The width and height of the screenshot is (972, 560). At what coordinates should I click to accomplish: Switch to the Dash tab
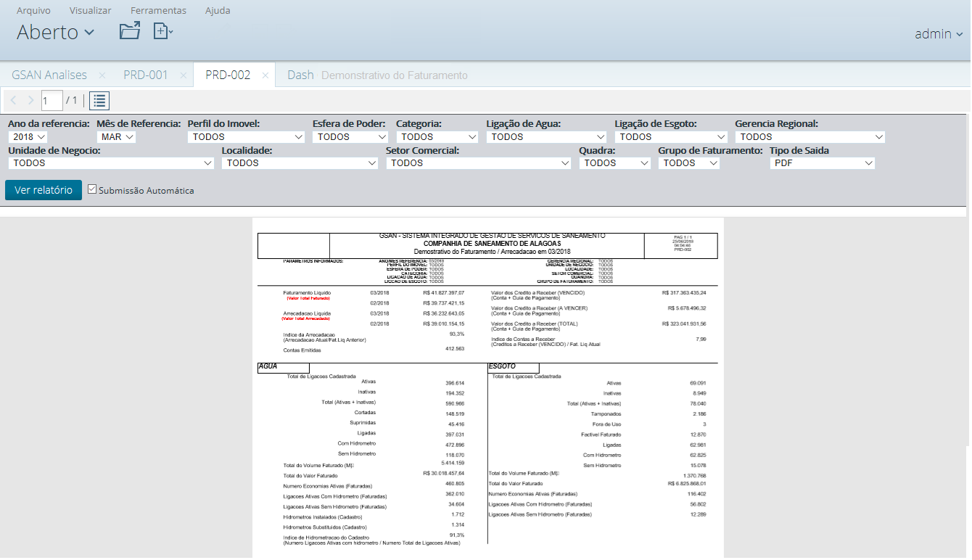coord(300,75)
